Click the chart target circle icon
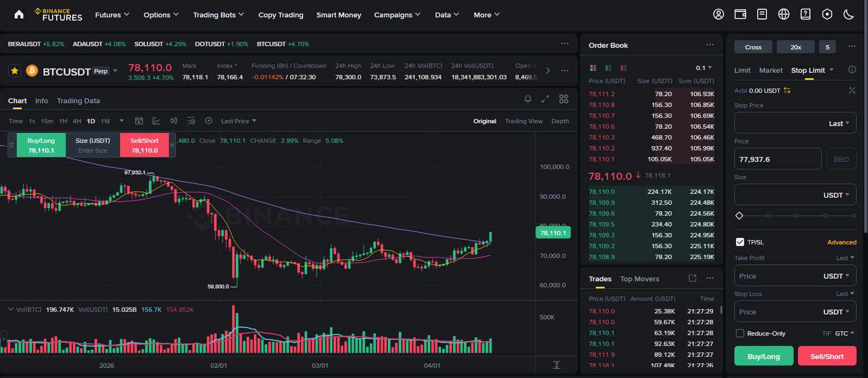868x378 pixels. [x=209, y=121]
